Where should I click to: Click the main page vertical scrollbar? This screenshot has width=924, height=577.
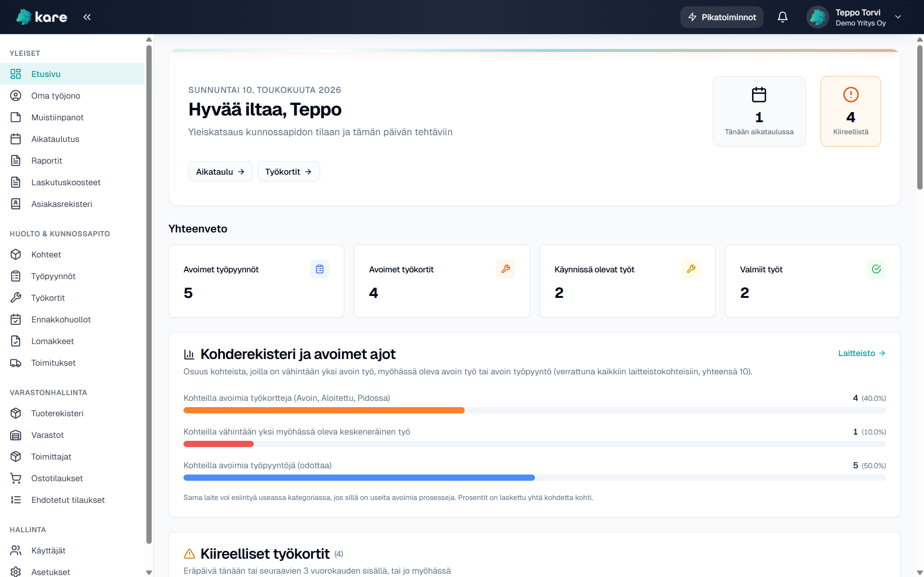tap(920, 117)
